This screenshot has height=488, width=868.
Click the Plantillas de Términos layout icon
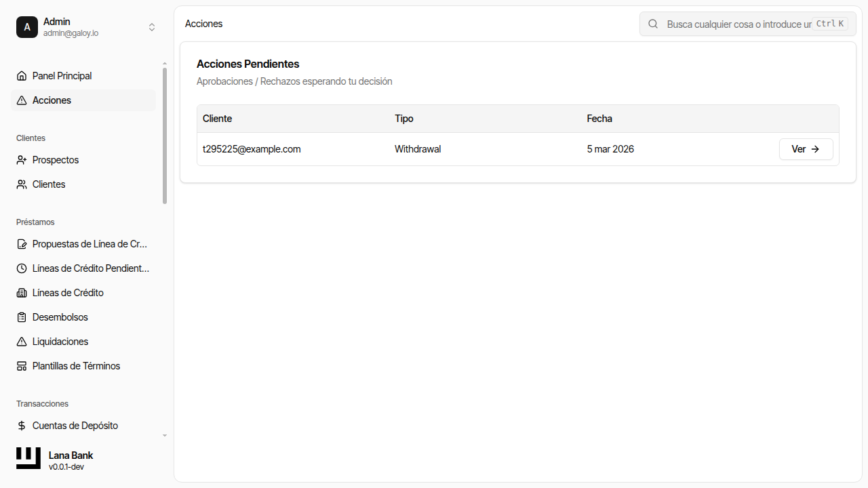(x=22, y=366)
